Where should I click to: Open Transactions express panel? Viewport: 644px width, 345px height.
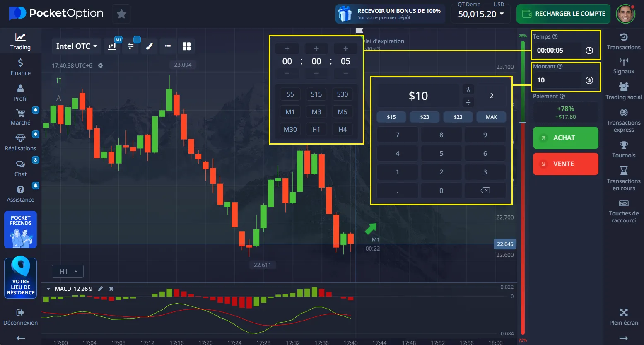624,120
